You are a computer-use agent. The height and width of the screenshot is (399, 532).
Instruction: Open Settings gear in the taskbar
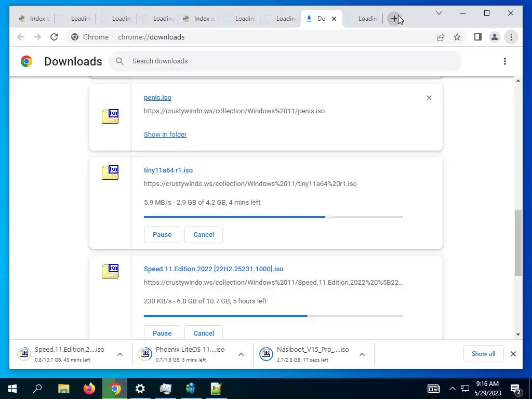(140, 389)
